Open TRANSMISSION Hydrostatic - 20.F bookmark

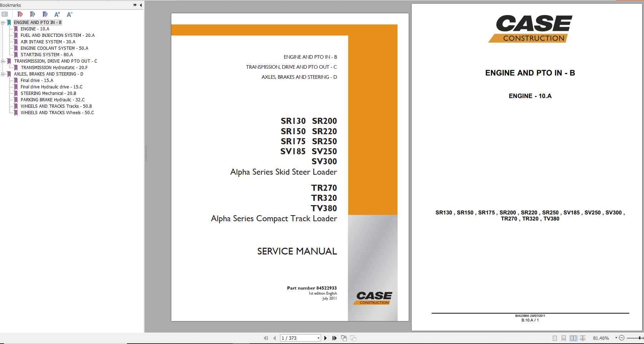point(54,68)
